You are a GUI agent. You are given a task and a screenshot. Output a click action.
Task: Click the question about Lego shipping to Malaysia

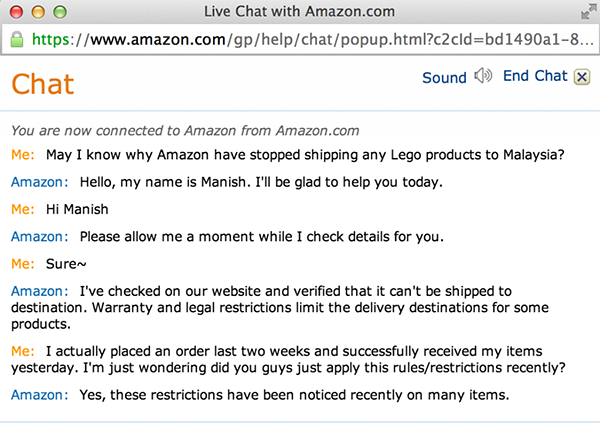pos(306,156)
